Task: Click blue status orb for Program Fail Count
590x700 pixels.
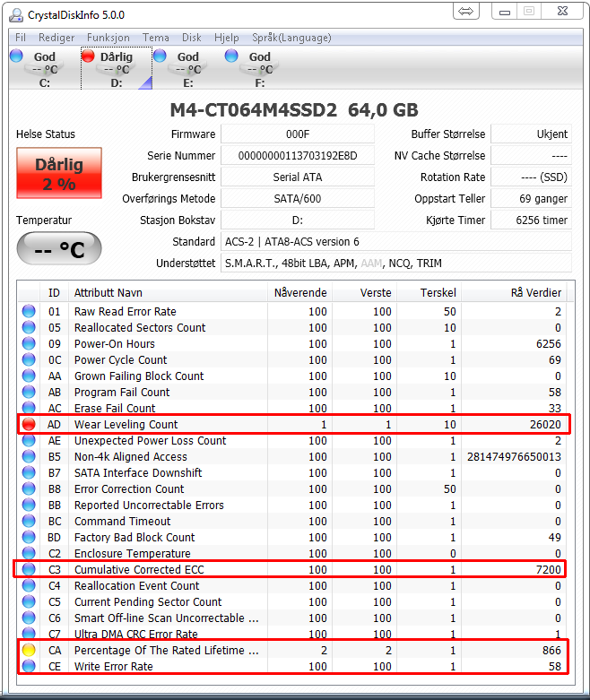Action: (x=29, y=392)
